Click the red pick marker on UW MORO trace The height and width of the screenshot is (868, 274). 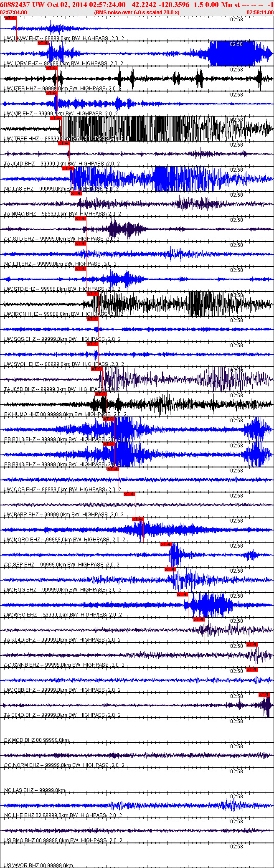pyautogui.click(x=137, y=519)
